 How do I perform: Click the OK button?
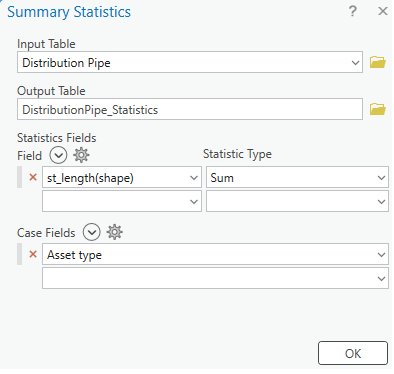coord(353,353)
